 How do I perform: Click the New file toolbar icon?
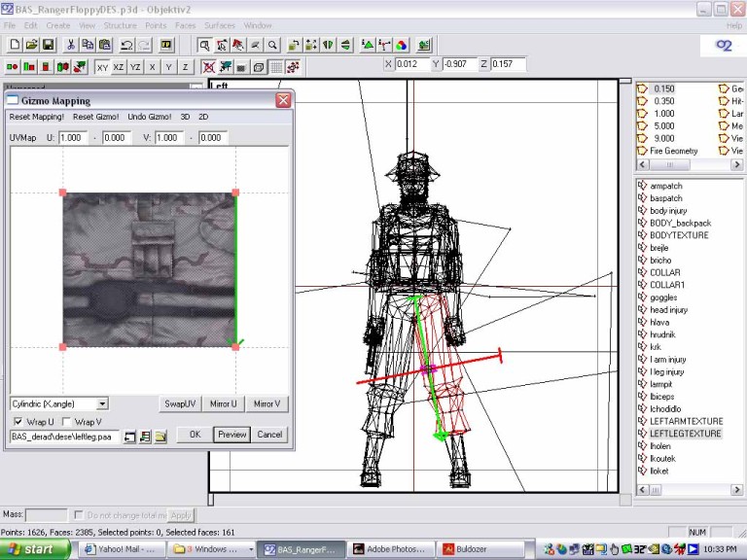(x=15, y=45)
